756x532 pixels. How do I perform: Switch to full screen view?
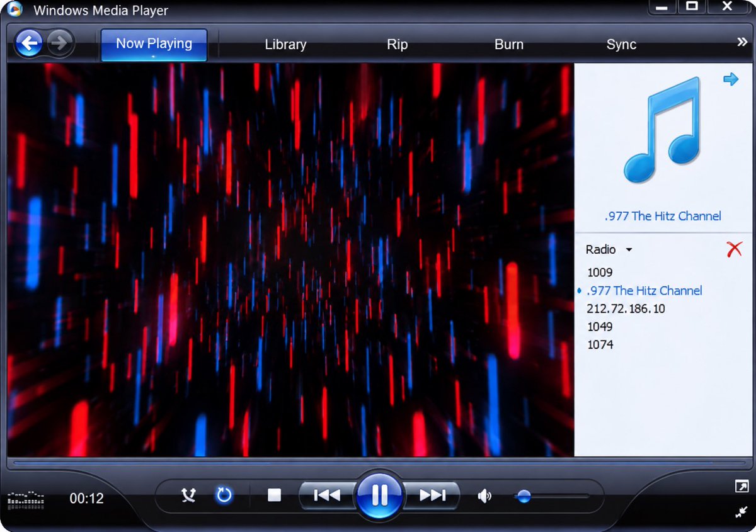point(741,486)
